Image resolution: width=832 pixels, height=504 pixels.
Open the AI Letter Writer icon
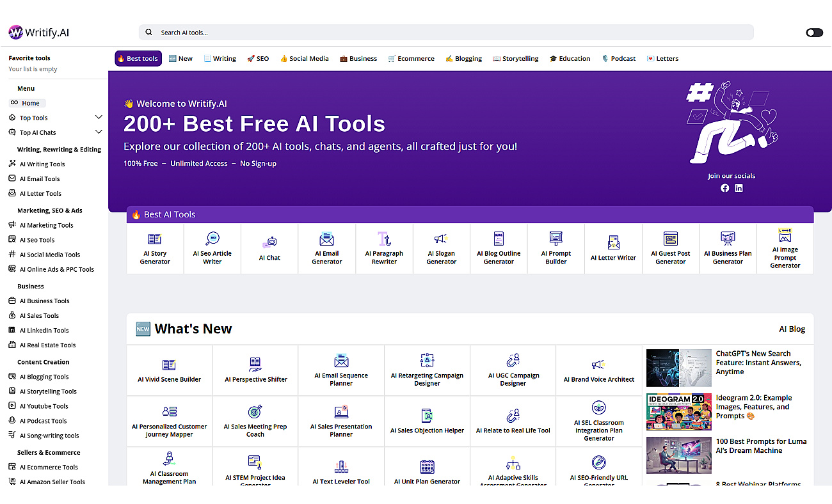[x=613, y=243]
